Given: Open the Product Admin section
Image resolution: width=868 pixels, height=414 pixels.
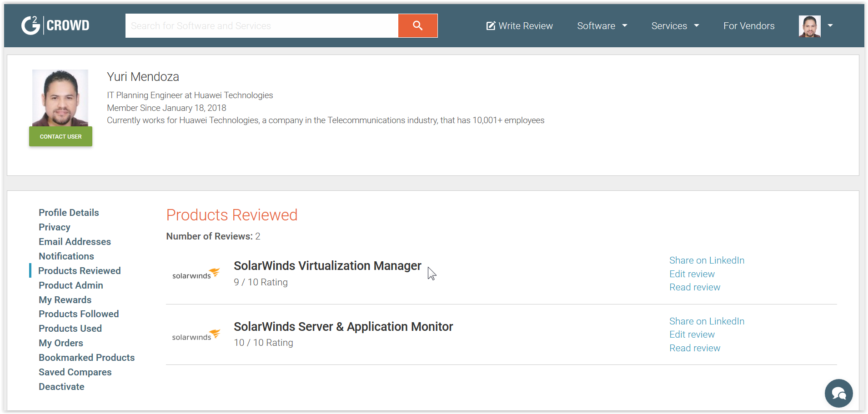Looking at the screenshot, I should (71, 285).
